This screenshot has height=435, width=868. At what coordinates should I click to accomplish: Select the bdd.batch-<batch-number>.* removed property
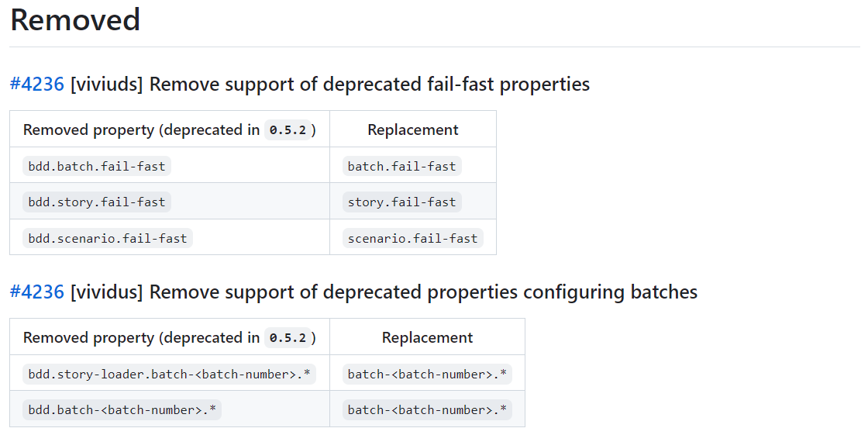pyautogui.click(x=122, y=409)
